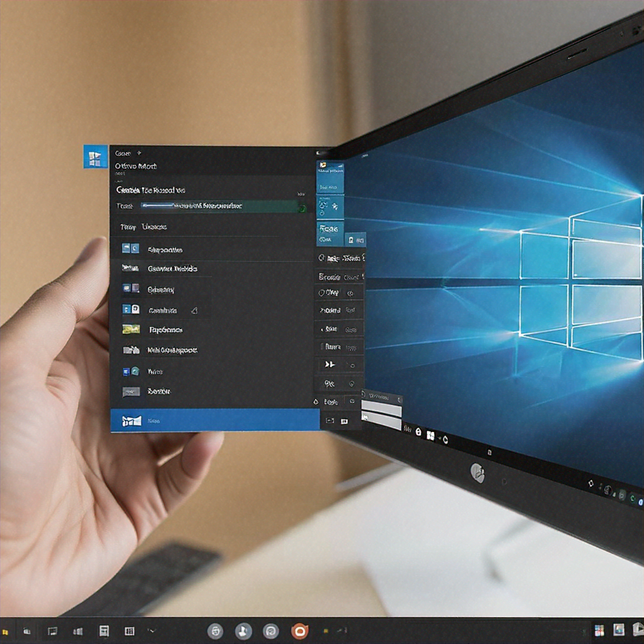Click the lock icon on the laptop's taskbar
Image resolution: width=644 pixels, height=644 pixels.
click(418, 431)
